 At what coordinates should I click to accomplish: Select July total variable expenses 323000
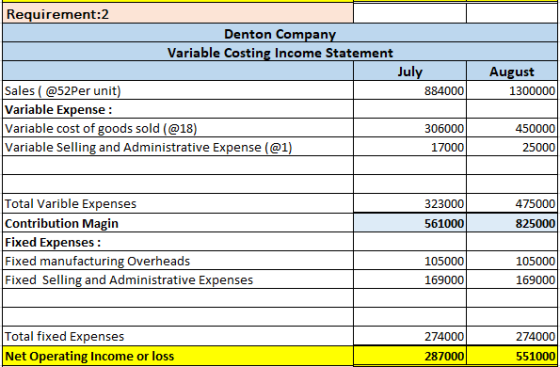tap(444, 204)
